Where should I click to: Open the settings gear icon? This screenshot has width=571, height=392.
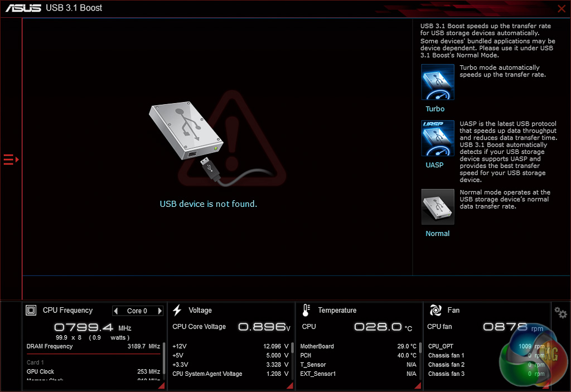560,312
